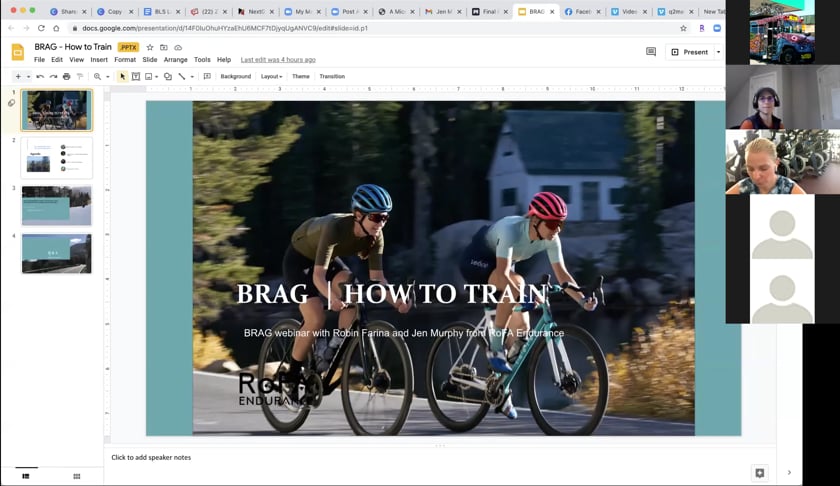Choose the Select cursor tool

pos(123,77)
